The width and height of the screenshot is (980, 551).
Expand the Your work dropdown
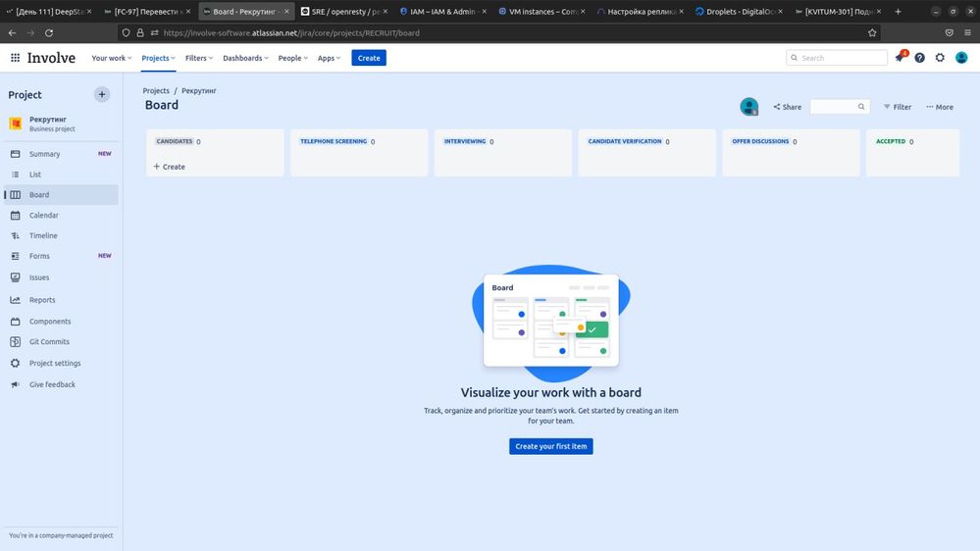pos(111,58)
